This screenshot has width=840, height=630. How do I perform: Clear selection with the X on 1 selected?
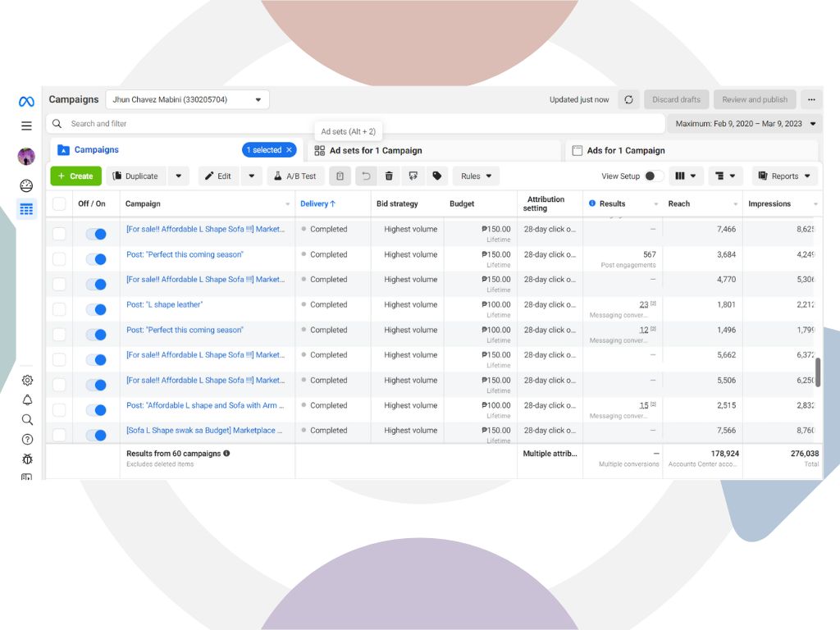(x=290, y=150)
